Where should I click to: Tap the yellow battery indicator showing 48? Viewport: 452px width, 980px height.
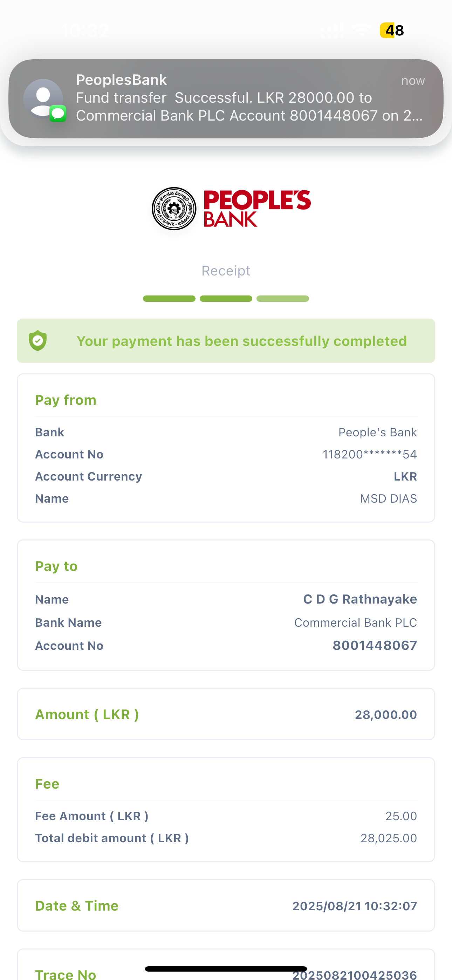click(x=392, y=30)
